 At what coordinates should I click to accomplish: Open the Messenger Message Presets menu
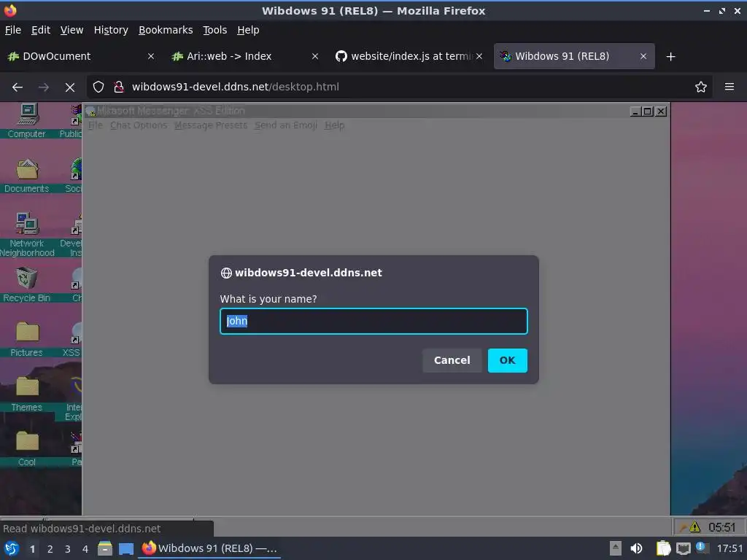click(211, 125)
